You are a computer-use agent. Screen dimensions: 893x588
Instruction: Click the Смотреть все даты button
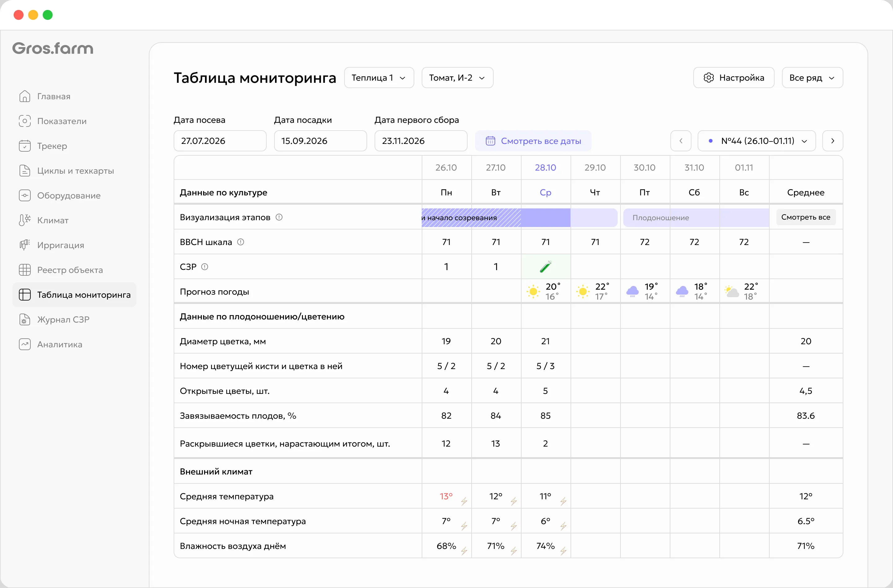[x=533, y=141]
